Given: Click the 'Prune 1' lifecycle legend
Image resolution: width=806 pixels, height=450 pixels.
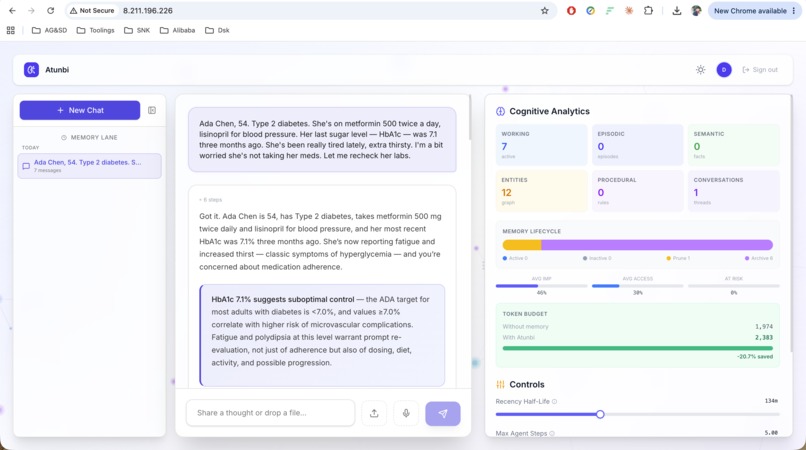Looking at the screenshot, I should (x=678, y=258).
